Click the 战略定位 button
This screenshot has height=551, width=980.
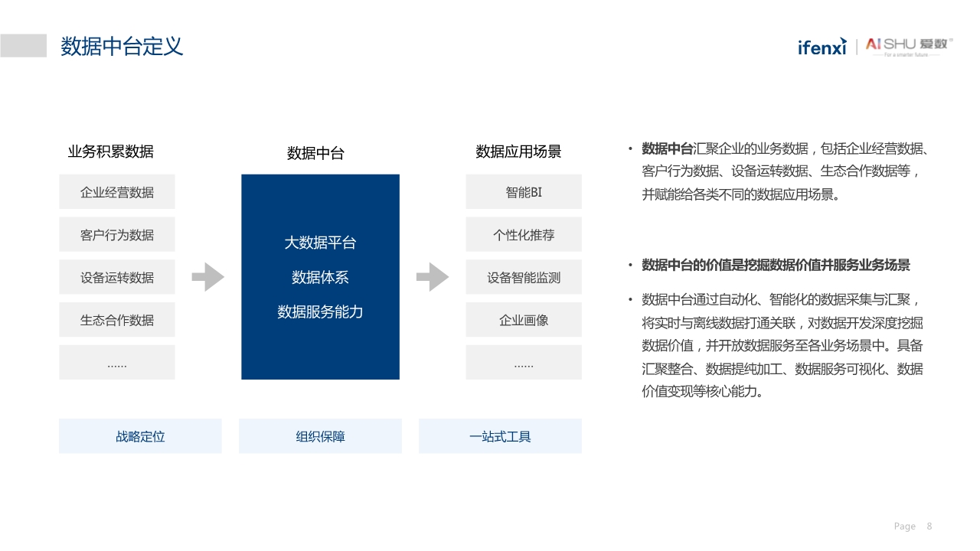[140, 435]
